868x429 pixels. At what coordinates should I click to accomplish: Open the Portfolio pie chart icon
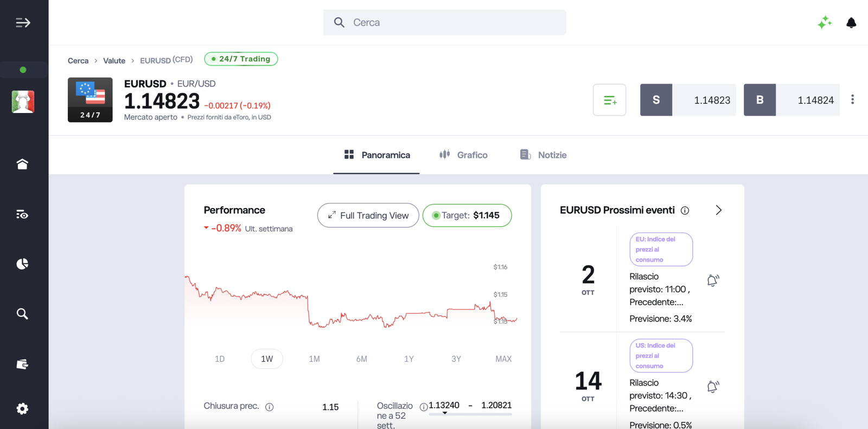coord(22,264)
